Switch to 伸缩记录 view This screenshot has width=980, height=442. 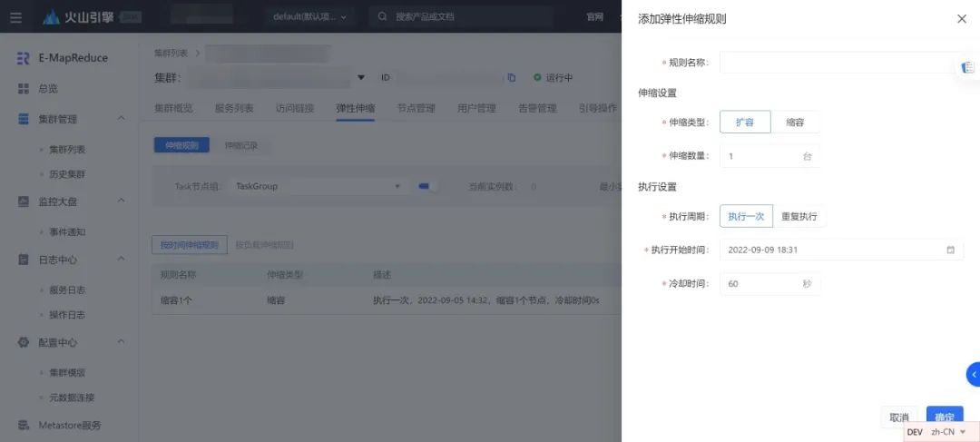click(x=241, y=145)
